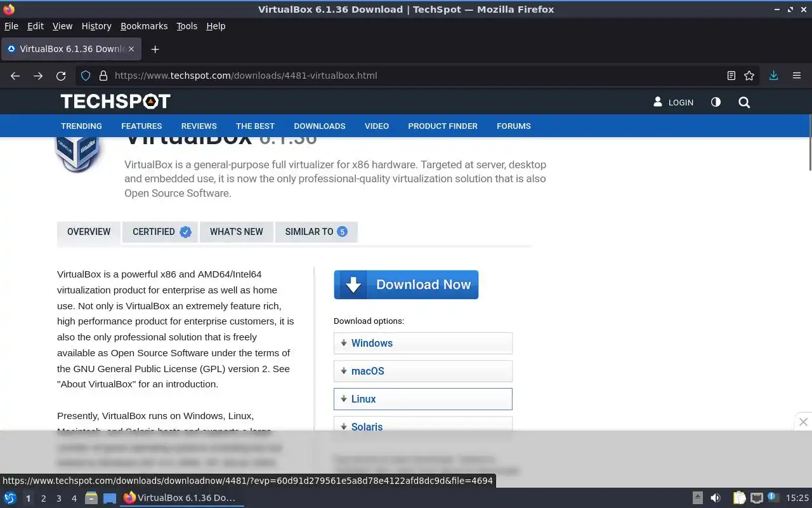Select Firefox VirtualBox taskbar window button
This screenshot has height=508, width=812.
tap(183, 498)
